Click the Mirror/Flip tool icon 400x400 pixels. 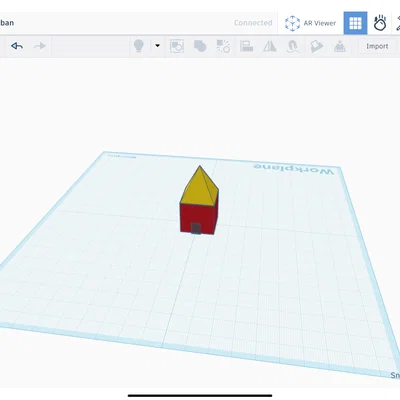(270, 46)
